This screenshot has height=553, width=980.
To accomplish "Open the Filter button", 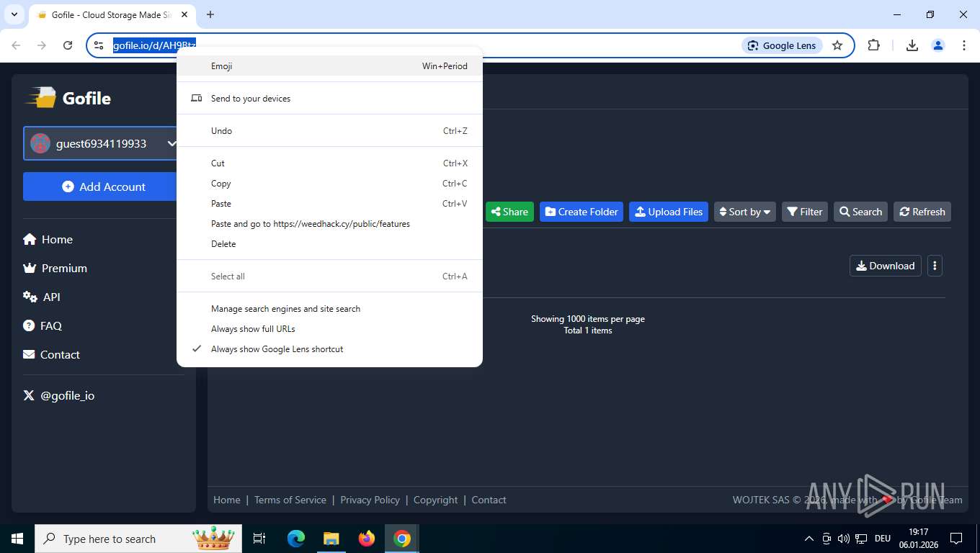I will pyautogui.click(x=805, y=212).
